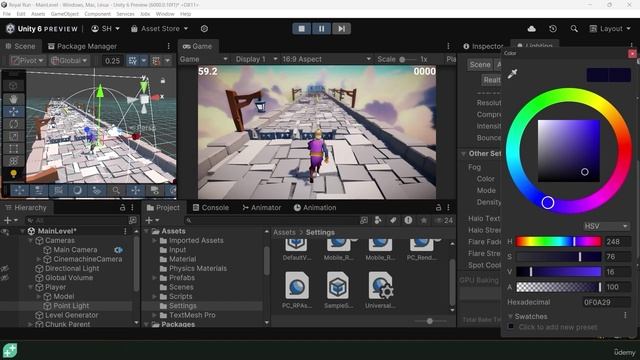Click the hue slider in Color window
The image size is (640, 360).
pyautogui.click(x=558, y=242)
